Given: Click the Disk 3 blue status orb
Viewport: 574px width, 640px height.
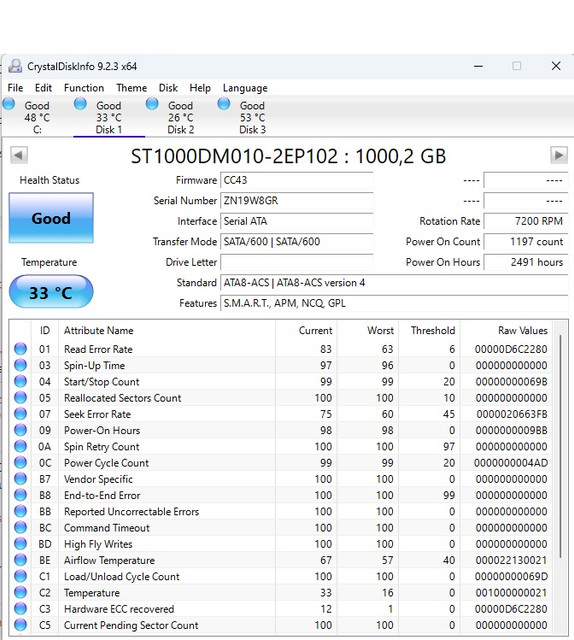Looking at the screenshot, I should pyautogui.click(x=224, y=104).
